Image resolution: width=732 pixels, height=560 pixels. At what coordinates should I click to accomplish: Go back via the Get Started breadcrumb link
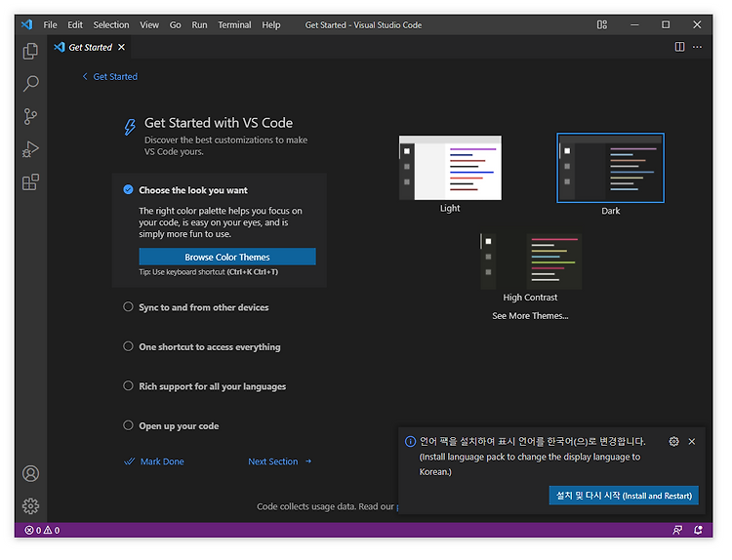110,76
